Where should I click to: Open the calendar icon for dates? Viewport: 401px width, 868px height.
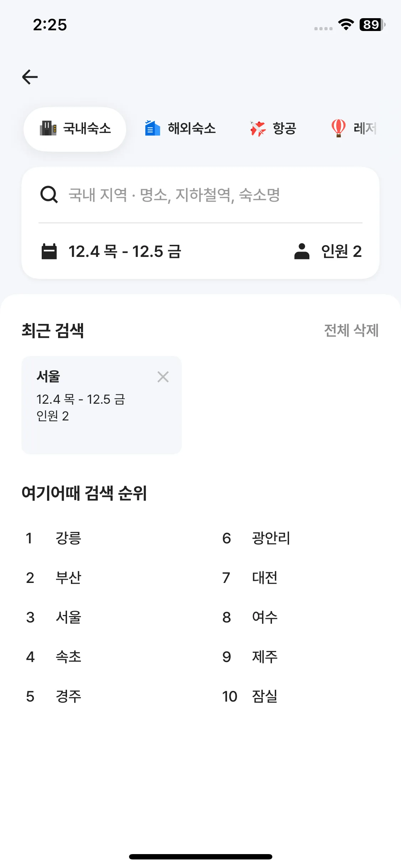tap(50, 251)
